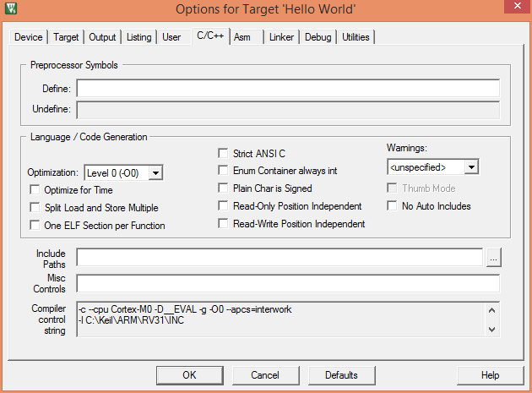This screenshot has height=393, width=532.
Task: Enable Optimize for Time
Action: (x=35, y=189)
